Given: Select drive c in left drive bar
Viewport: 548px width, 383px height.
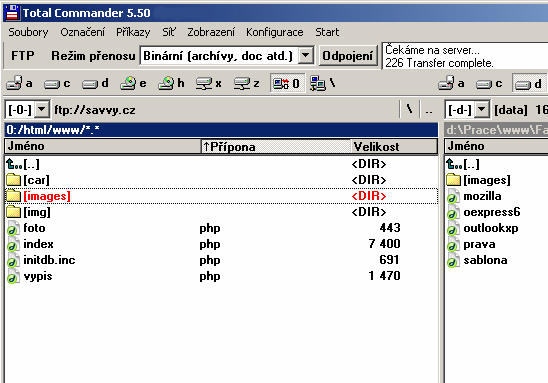Looking at the screenshot, I should (x=57, y=83).
